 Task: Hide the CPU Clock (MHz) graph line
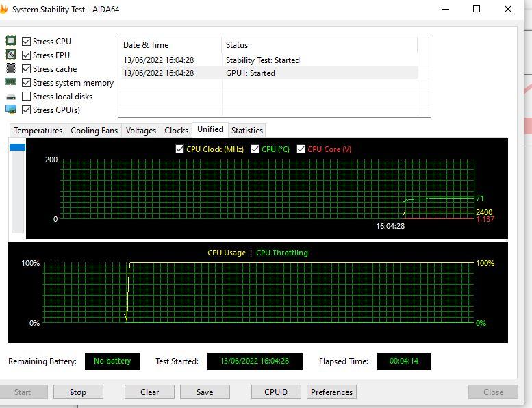(x=180, y=149)
